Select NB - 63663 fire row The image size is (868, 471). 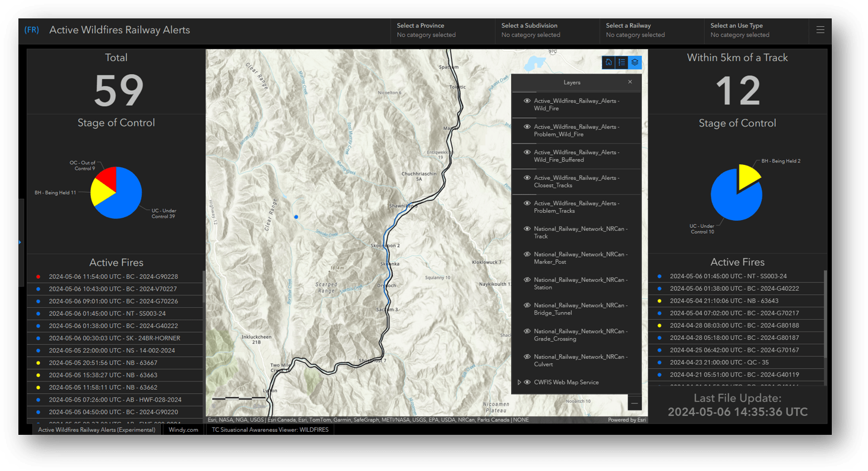(x=116, y=375)
